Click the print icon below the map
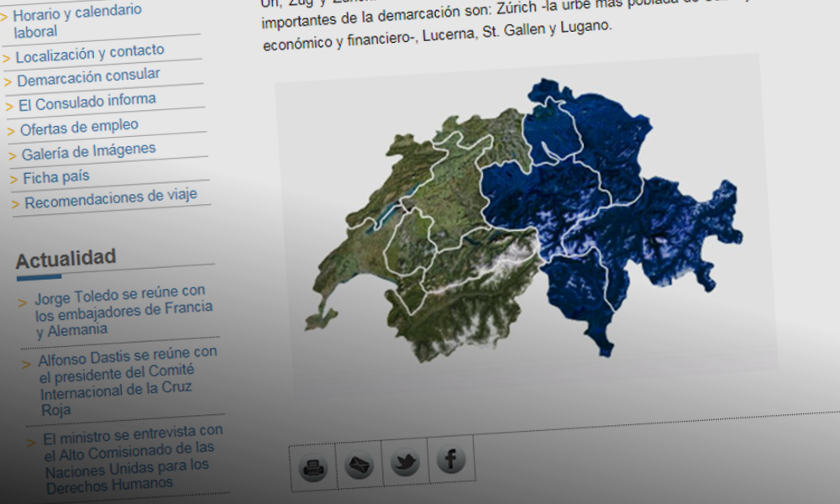Viewport: 840px width, 504px height. [312, 468]
